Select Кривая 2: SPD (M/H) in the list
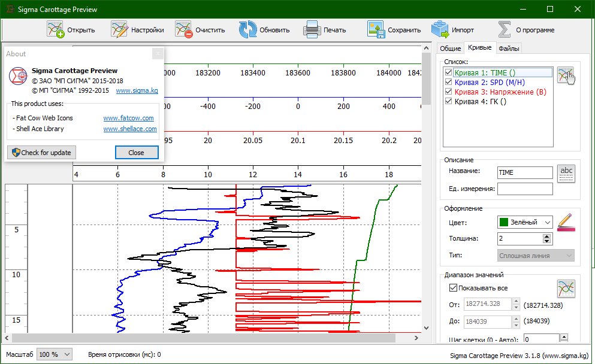The height and width of the screenshot is (364, 595). (x=490, y=82)
